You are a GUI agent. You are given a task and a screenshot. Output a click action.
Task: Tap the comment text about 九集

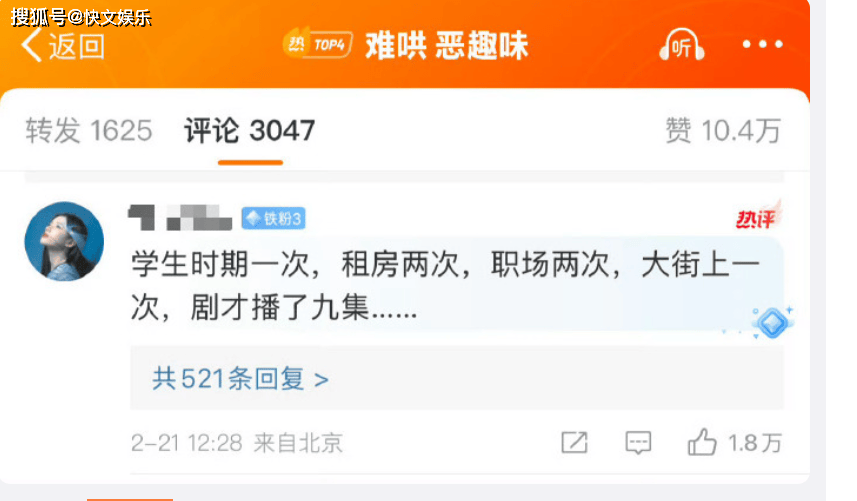[445, 286]
